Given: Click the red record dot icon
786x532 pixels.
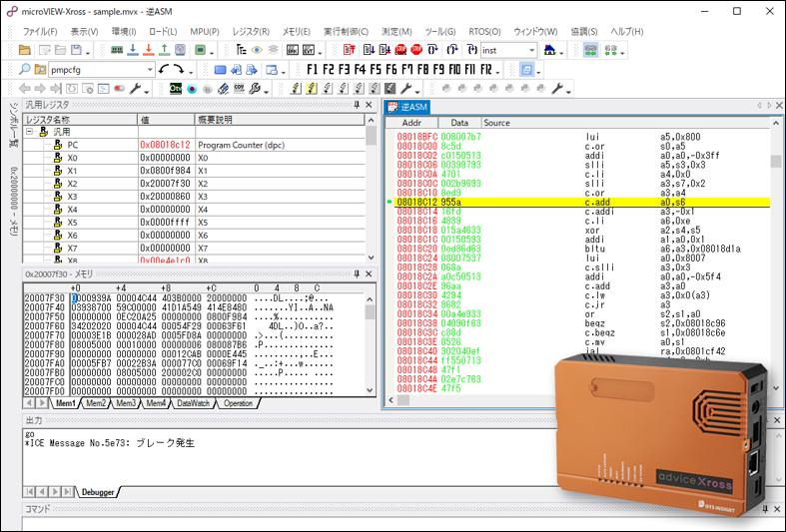Looking at the screenshot, I should pyautogui.click(x=192, y=89).
